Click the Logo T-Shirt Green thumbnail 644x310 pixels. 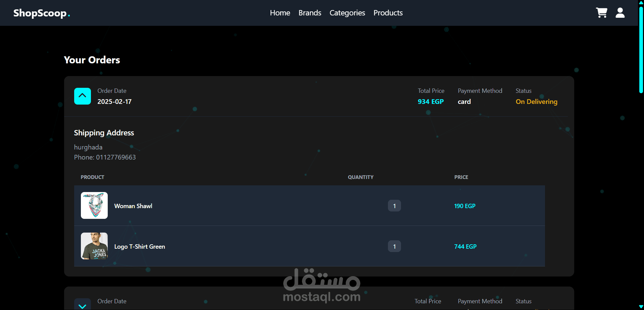(x=94, y=246)
